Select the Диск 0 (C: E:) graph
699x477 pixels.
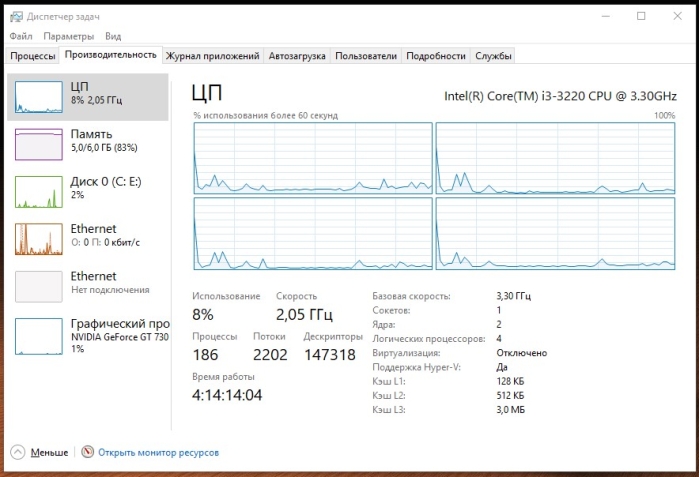tap(39, 192)
